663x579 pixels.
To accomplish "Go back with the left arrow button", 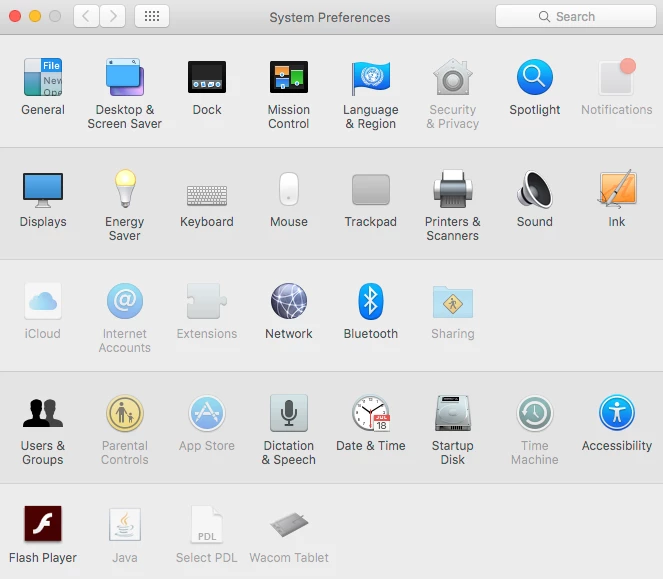I will pos(86,16).
